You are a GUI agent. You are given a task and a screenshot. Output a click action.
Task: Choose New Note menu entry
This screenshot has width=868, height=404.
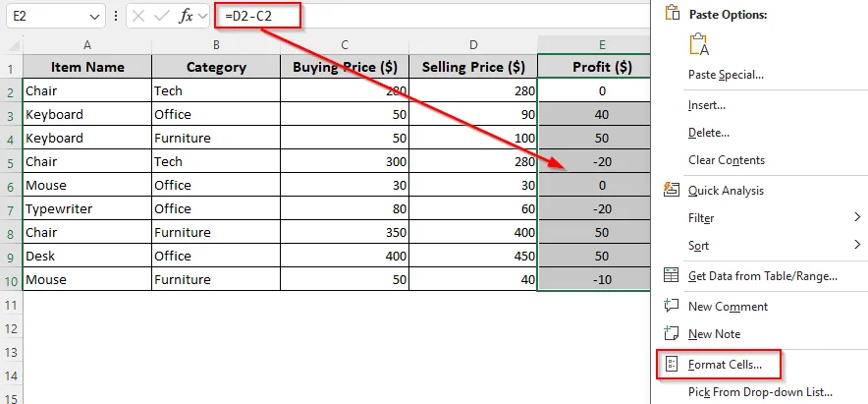[714, 334]
